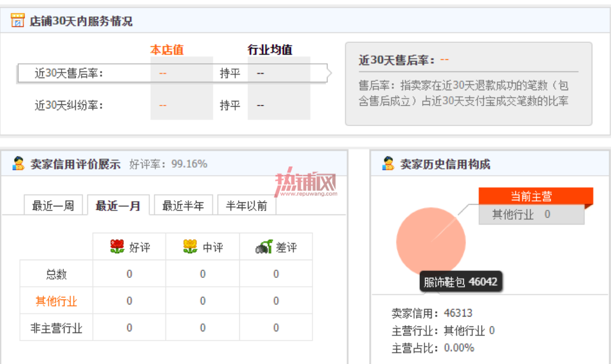Click the 本店值 column header
This screenshot has height=364, width=611.
[x=167, y=49]
